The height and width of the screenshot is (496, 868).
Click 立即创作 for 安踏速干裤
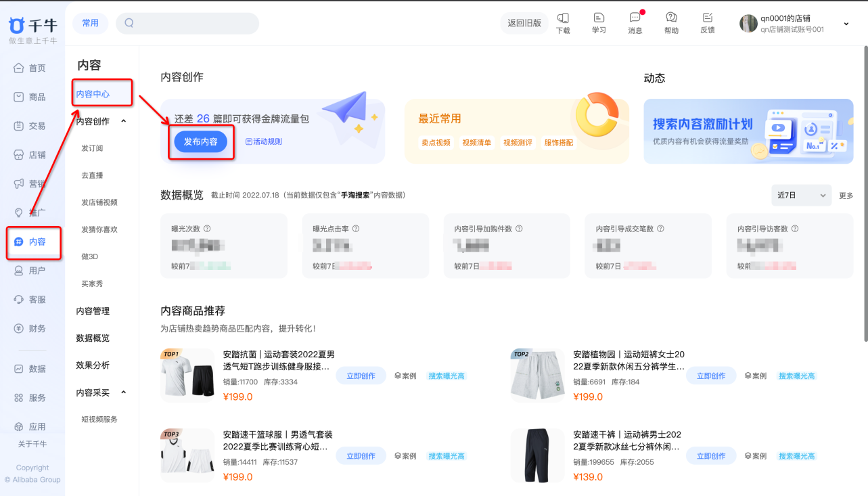[711, 456]
